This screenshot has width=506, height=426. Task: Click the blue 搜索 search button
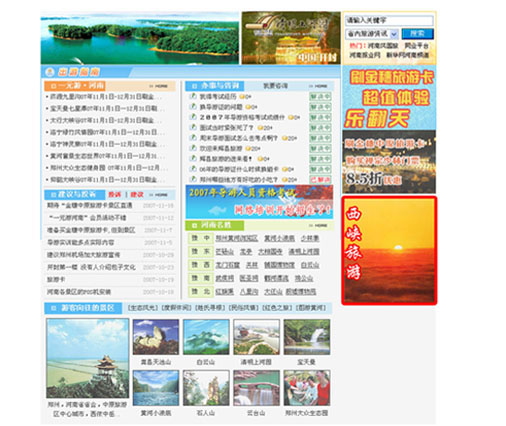(x=417, y=34)
